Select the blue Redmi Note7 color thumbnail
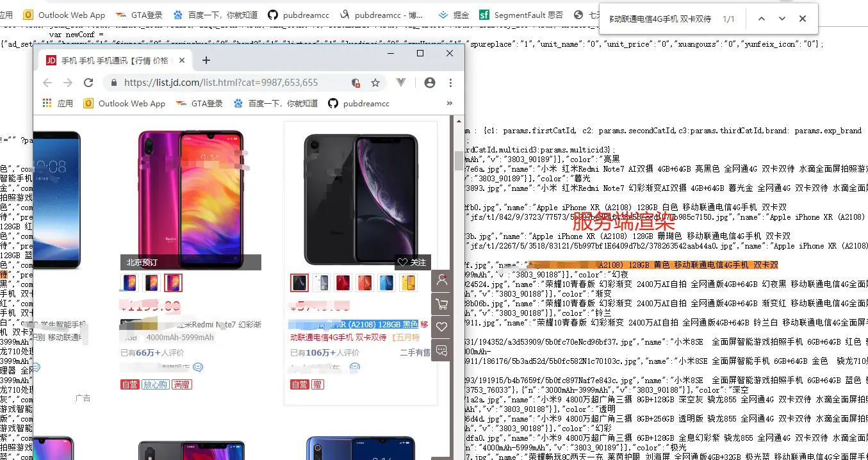868x460 pixels. tap(129, 283)
